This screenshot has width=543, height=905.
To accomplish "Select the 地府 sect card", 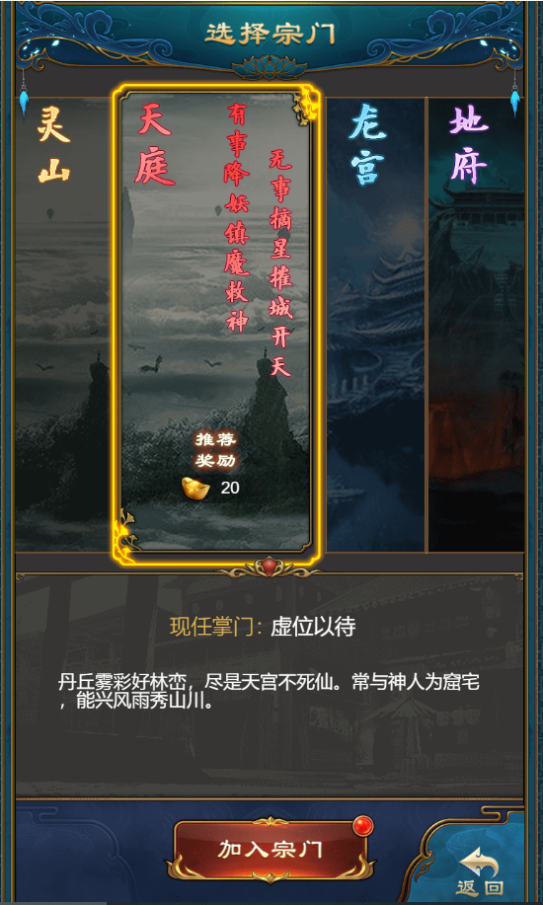I will (476, 325).
